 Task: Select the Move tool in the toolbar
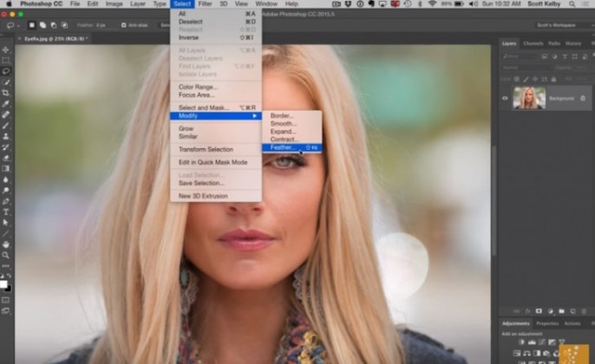click(6, 49)
